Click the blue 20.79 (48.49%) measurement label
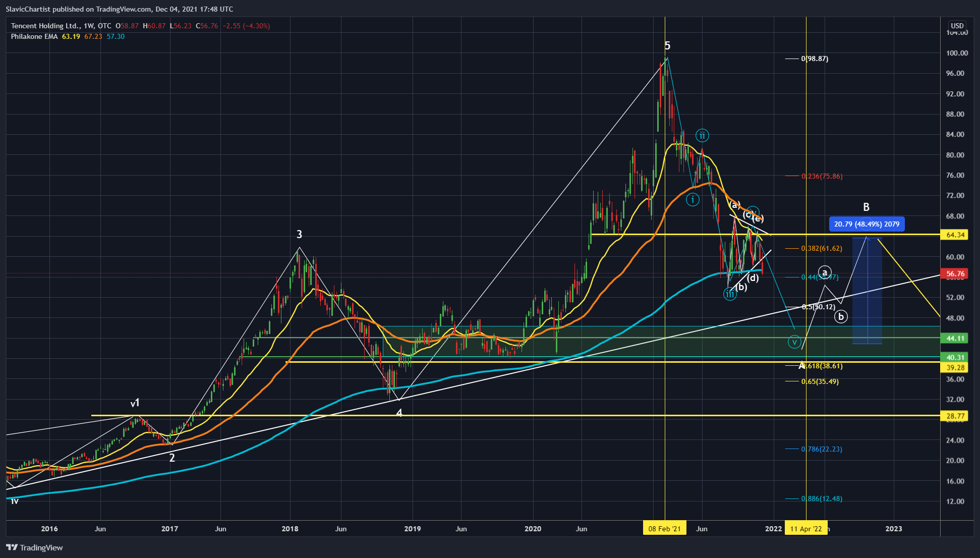 pyautogui.click(x=867, y=224)
